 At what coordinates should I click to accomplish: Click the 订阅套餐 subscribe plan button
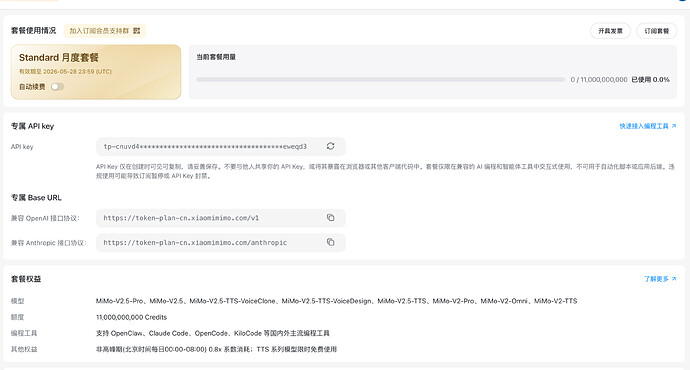tap(657, 31)
